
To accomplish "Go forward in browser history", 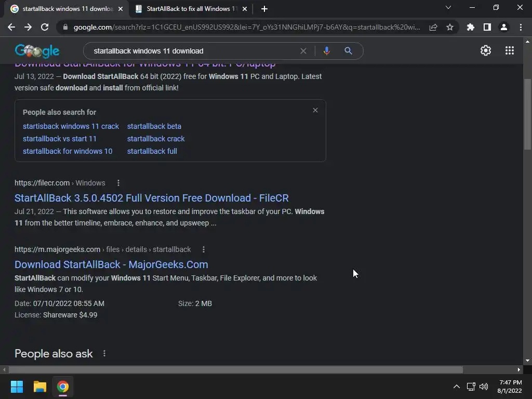I will tap(28, 27).
